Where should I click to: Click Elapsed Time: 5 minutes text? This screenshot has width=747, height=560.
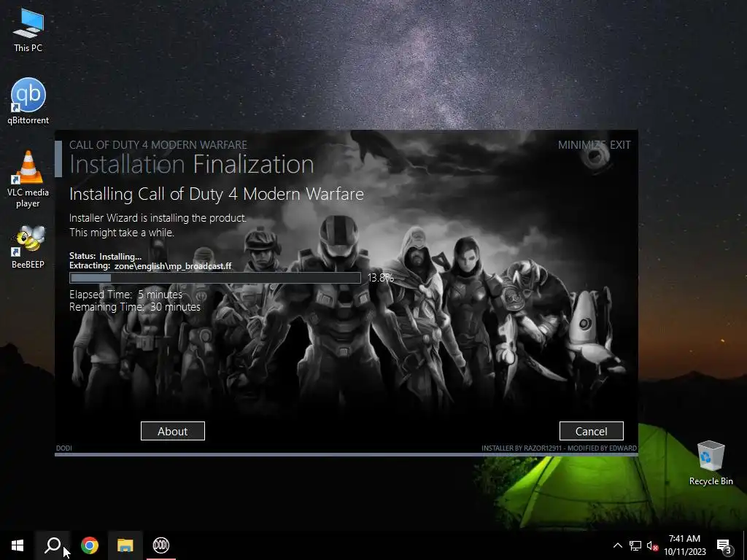click(x=125, y=295)
